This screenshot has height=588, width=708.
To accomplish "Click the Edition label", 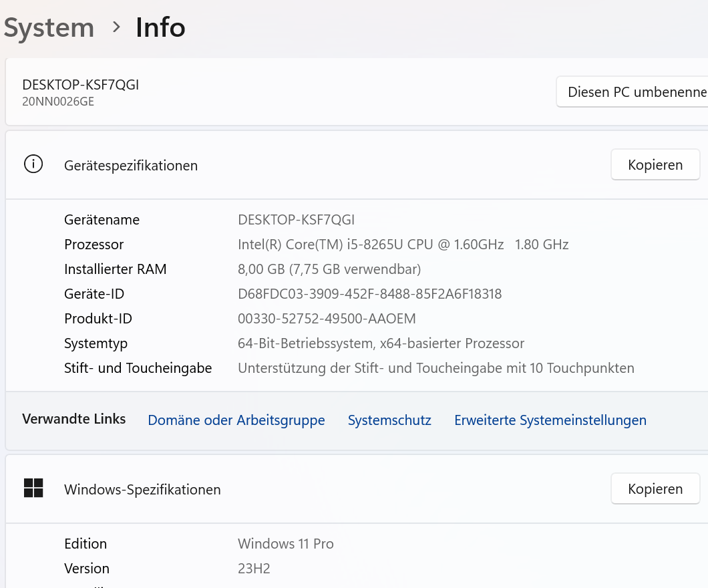I will pyautogui.click(x=85, y=544).
